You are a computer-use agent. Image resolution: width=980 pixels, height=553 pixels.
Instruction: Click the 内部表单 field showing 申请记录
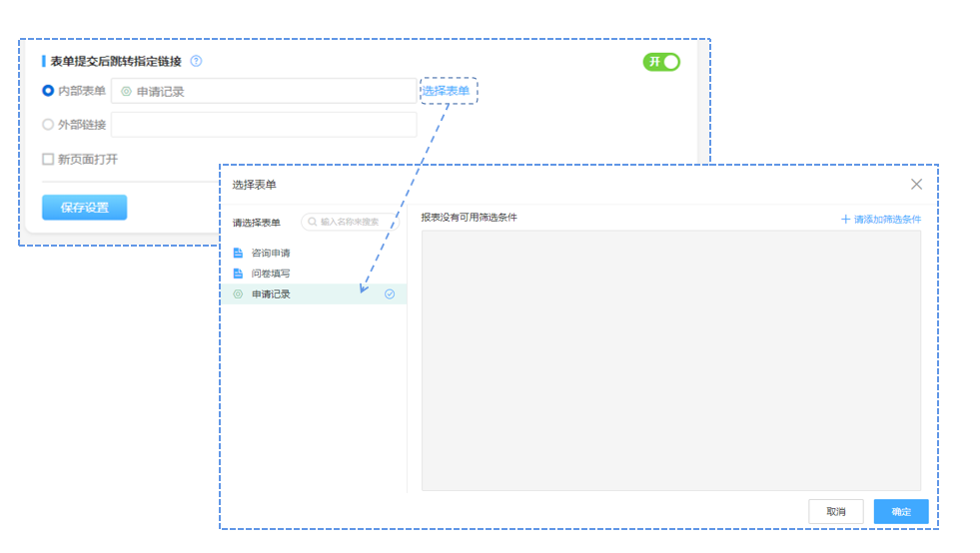point(264,91)
